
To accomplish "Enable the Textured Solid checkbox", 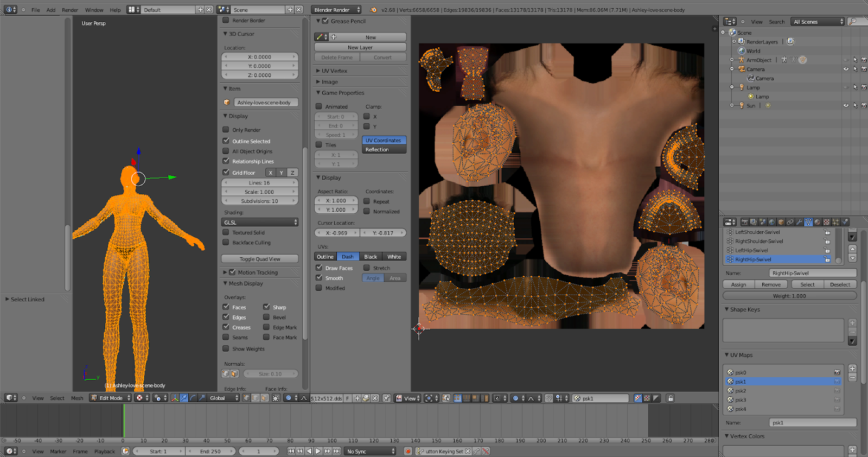I will pyautogui.click(x=226, y=232).
